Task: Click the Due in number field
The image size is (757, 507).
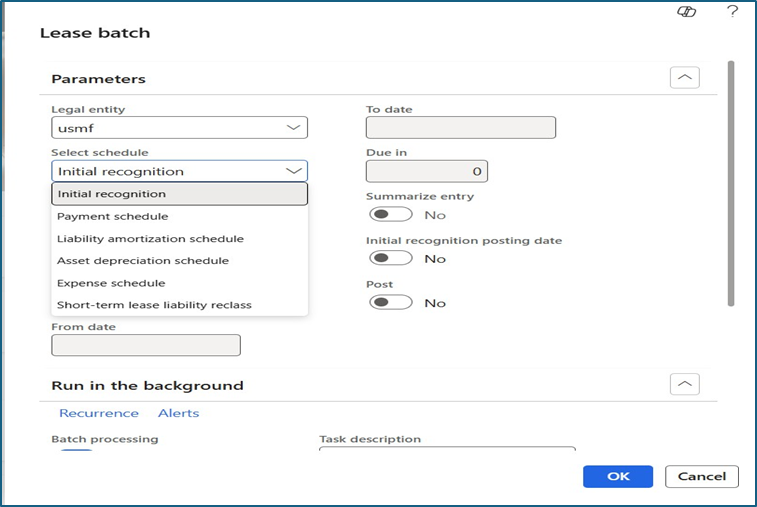Action: click(426, 171)
